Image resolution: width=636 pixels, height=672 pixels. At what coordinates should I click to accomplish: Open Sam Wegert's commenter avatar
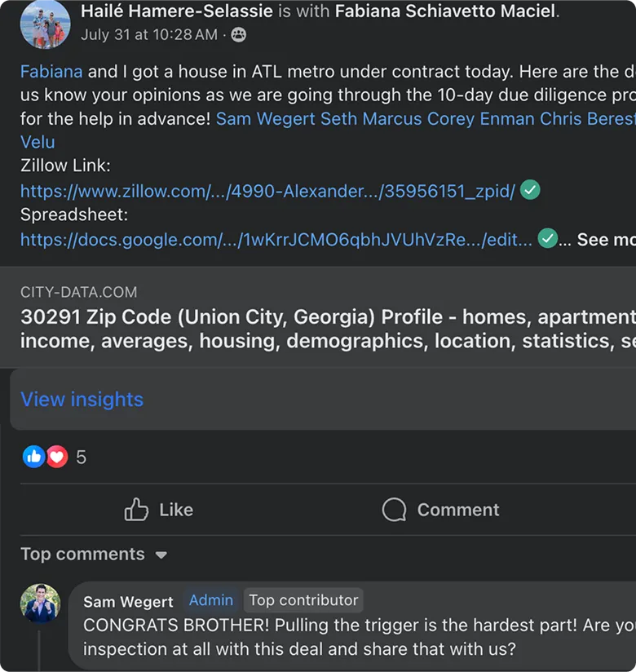41,604
